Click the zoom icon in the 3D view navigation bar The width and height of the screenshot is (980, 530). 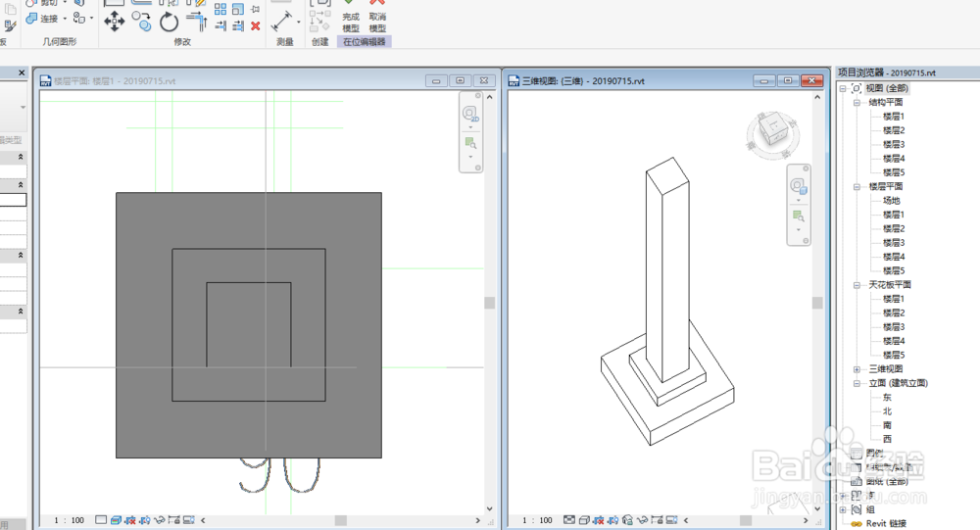tap(798, 217)
